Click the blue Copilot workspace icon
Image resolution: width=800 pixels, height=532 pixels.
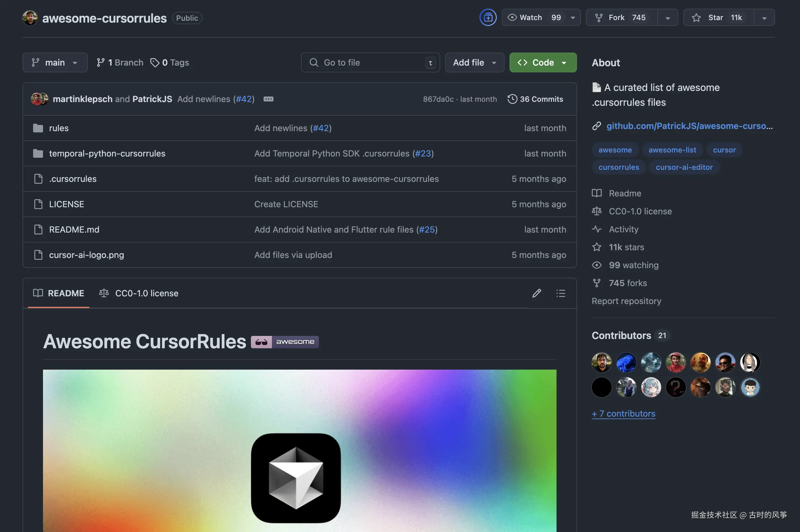pos(488,17)
